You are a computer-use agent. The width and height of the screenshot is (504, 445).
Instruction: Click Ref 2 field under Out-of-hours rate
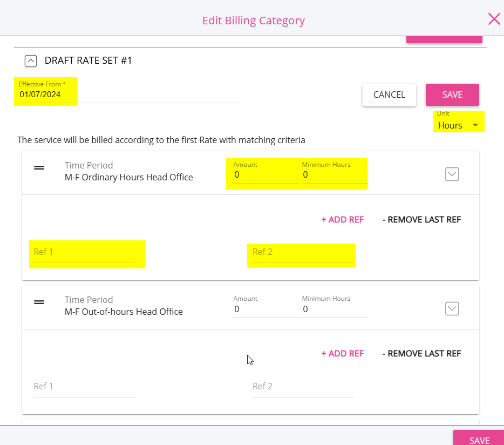303,386
